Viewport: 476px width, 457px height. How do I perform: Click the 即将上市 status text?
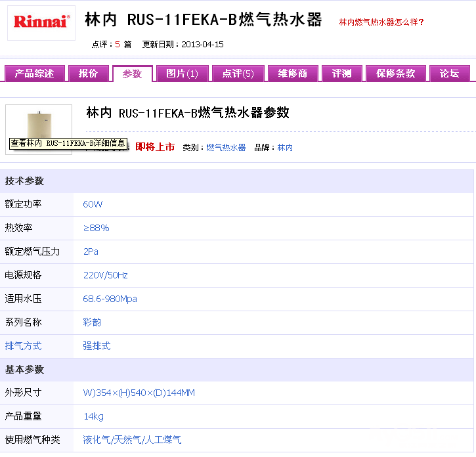(x=155, y=147)
